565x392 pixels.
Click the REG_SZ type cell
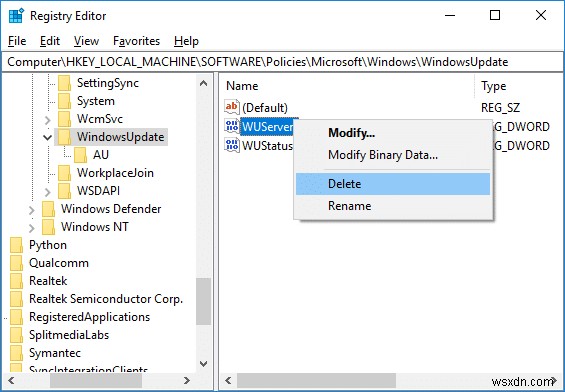[500, 108]
